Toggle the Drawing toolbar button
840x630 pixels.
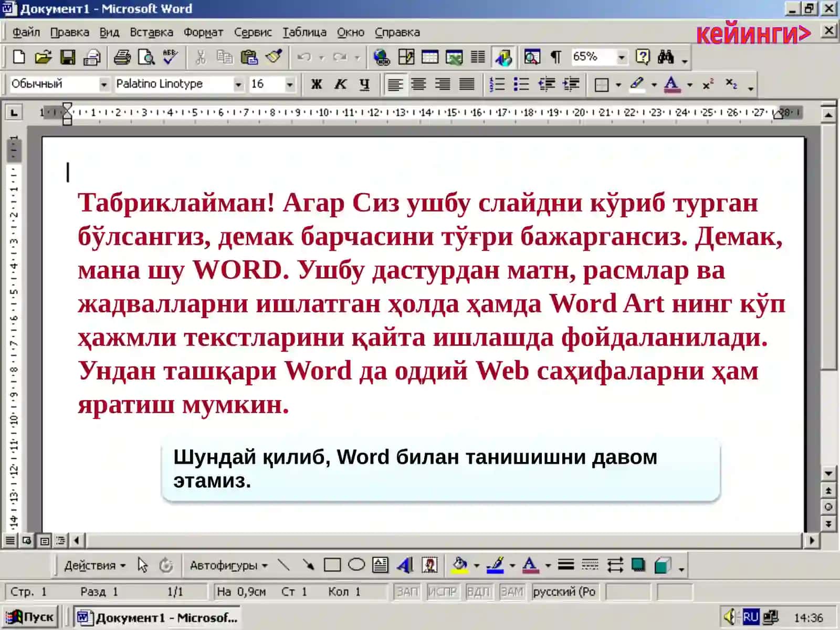click(503, 57)
